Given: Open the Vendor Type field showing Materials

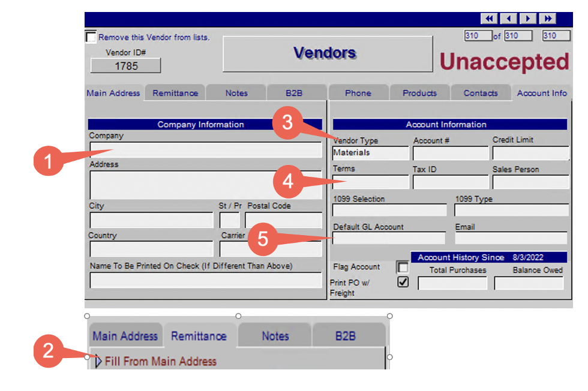Looking at the screenshot, I should pyautogui.click(x=371, y=153).
